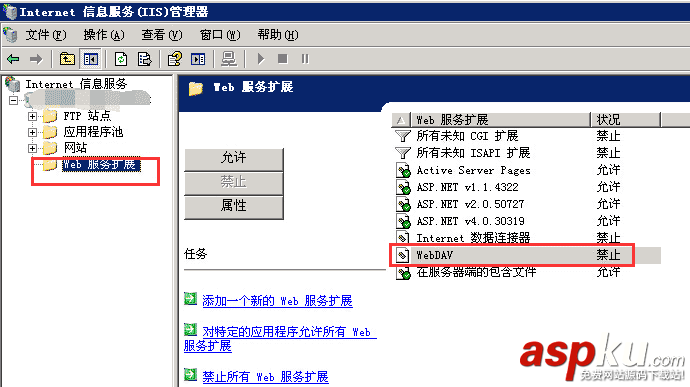This screenshot has width=690, height=387.
Task: Select the Web 服务扩展 tree item
Action: (101, 165)
